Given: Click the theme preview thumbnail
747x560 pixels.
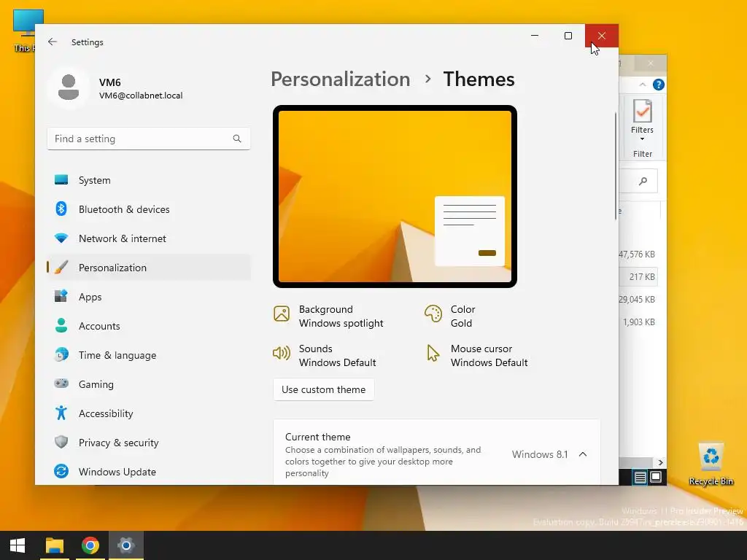Looking at the screenshot, I should pyautogui.click(x=395, y=197).
